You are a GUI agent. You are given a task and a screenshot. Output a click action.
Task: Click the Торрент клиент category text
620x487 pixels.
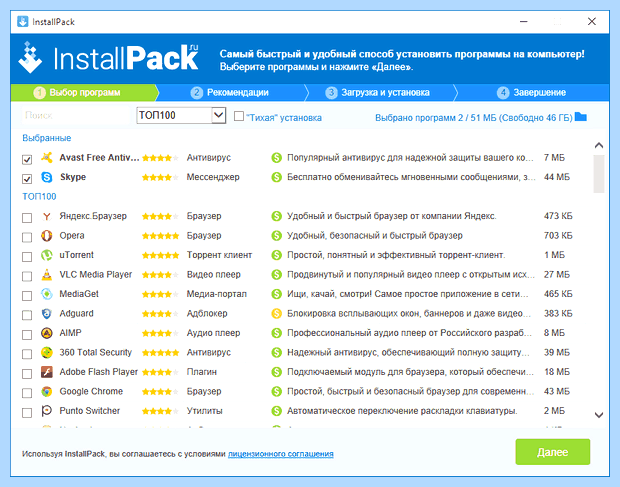[219, 255]
